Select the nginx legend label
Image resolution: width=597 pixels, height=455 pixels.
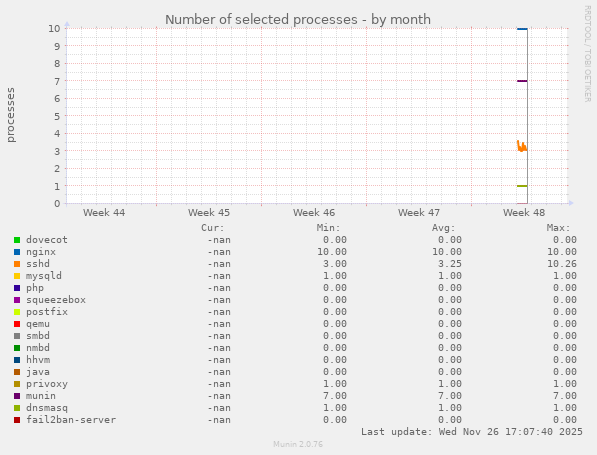tap(41, 252)
